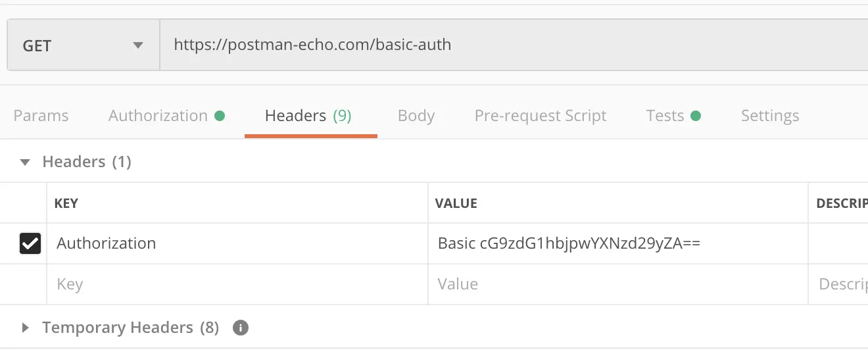The height and width of the screenshot is (350, 868).
Task: Open the Authorization tab
Action: tap(158, 116)
